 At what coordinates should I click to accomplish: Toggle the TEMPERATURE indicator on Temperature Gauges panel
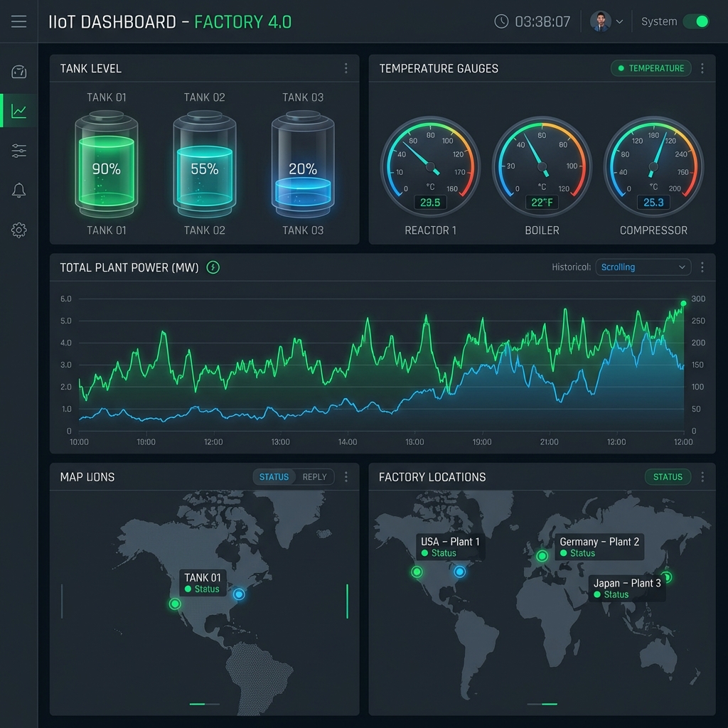point(651,68)
